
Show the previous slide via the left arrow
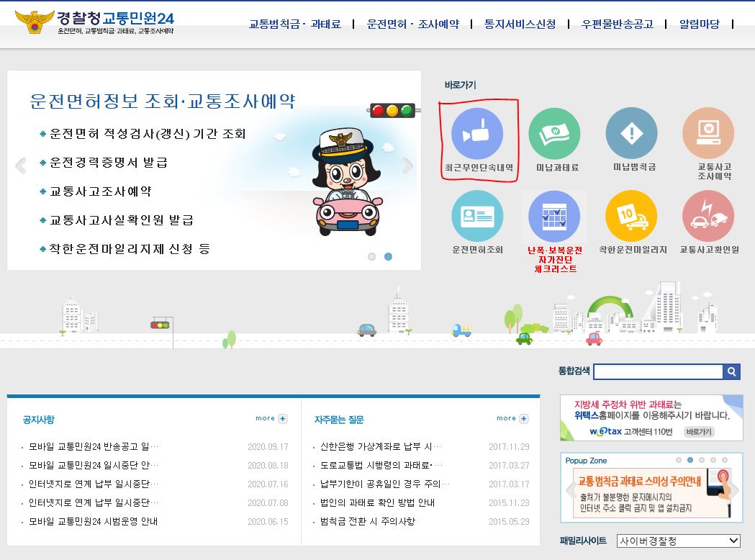click(x=21, y=166)
